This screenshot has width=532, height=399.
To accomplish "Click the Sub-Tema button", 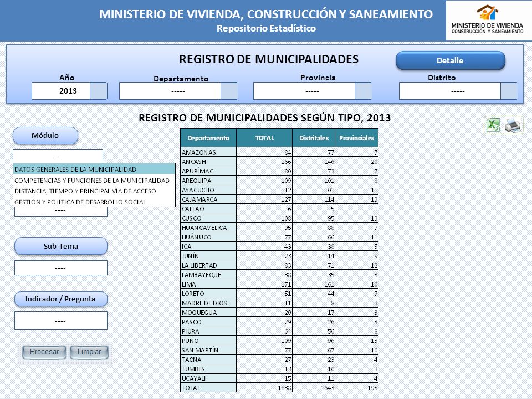I will (61, 246).
